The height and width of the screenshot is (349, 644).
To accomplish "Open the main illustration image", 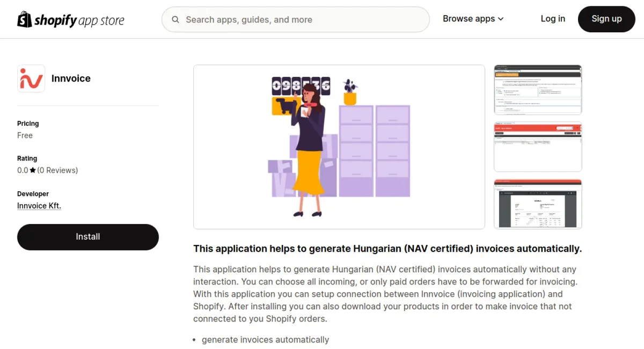I will point(339,147).
